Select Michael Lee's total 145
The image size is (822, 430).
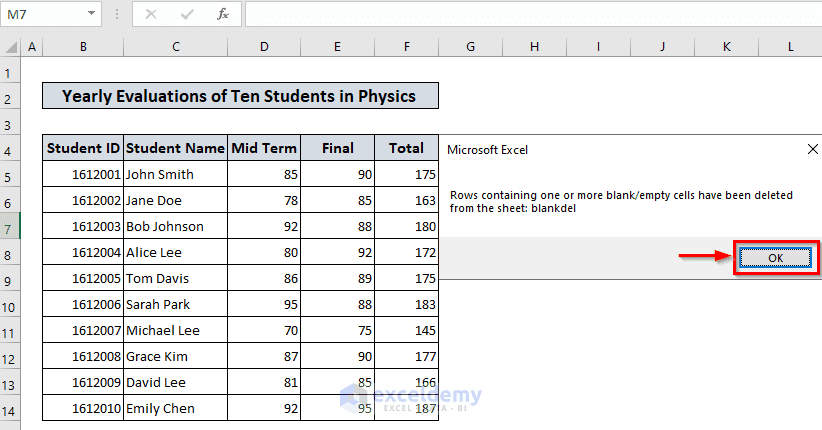click(x=407, y=330)
